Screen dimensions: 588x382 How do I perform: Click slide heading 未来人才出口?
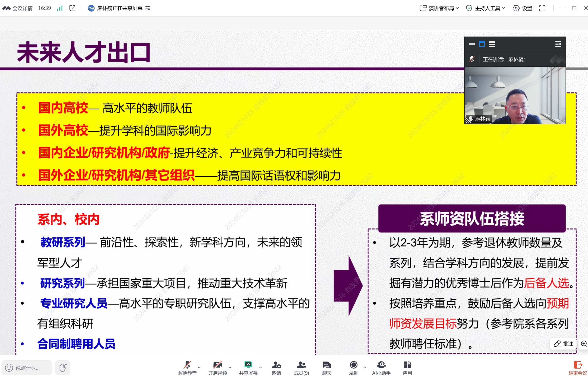pos(84,52)
